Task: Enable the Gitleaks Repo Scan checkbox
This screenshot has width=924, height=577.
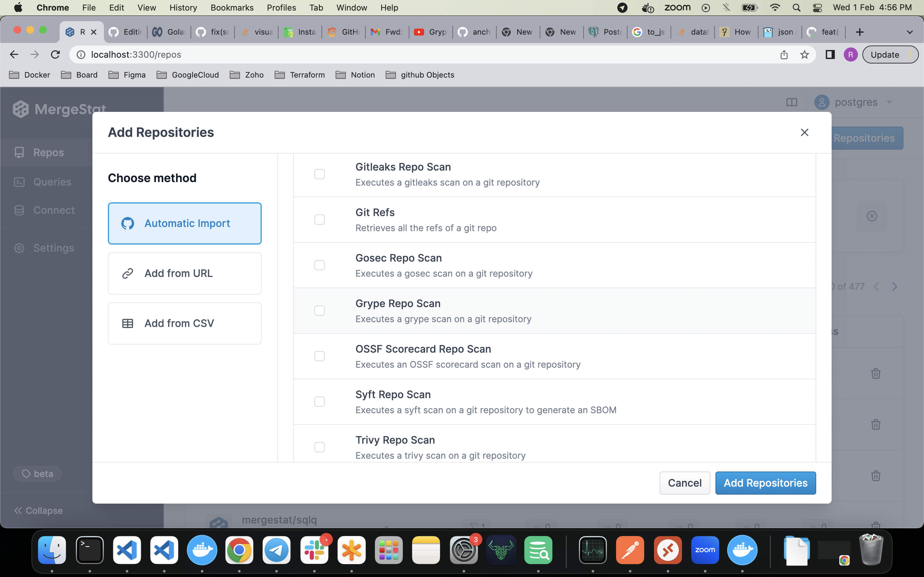Action: tap(319, 174)
